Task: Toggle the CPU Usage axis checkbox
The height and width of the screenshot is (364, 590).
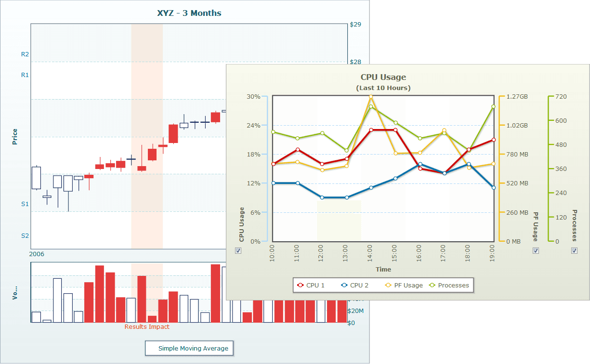Action: point(238,250)
